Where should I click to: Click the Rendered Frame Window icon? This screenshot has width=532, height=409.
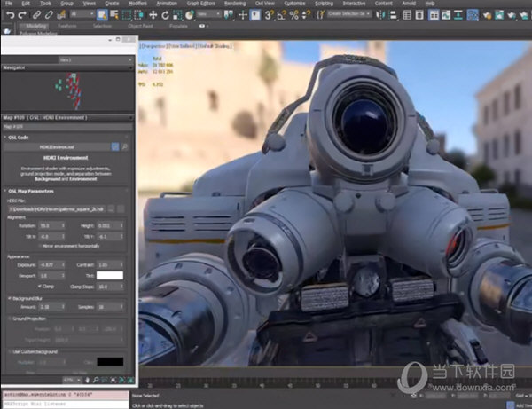click(499, 15)
